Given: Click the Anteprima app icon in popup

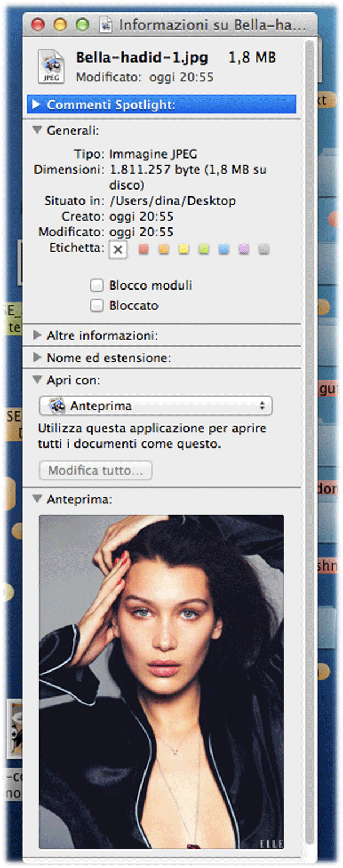Looking at the screenshot, I should coord(56,406).
